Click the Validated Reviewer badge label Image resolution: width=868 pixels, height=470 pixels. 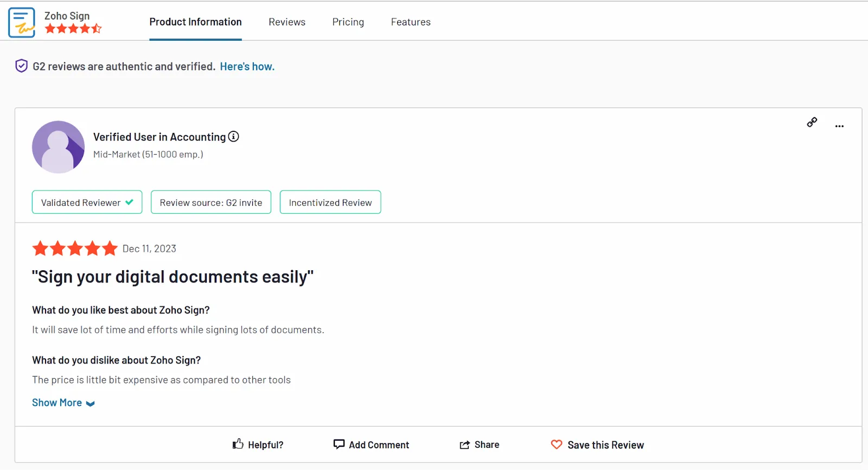81,202
